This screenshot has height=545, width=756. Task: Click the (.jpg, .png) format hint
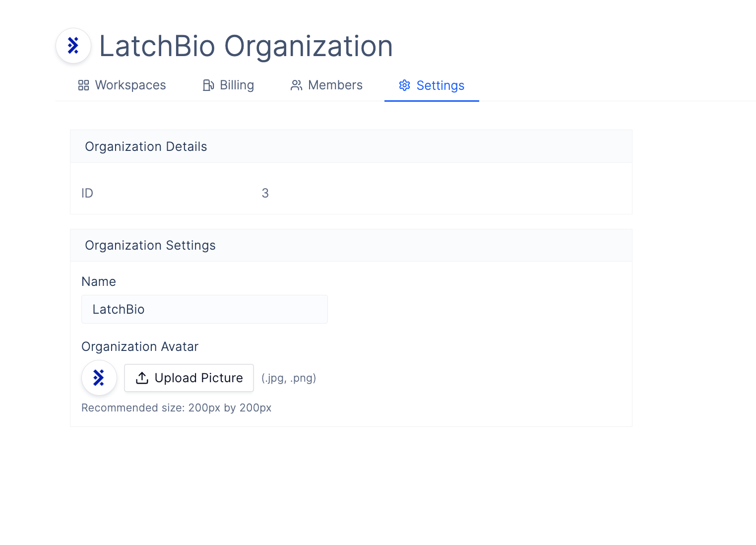coord(289,378)
